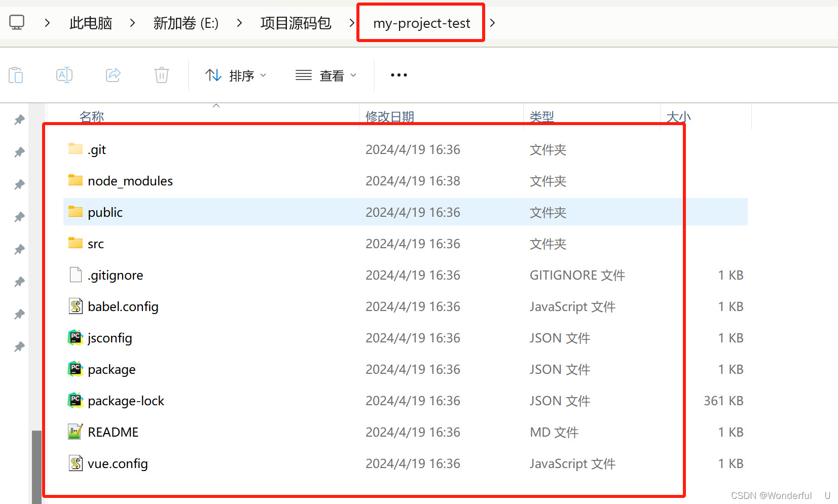Navigate to 此电脑 breadcrumb
This screenshot has height=504, width=838.
91,23
